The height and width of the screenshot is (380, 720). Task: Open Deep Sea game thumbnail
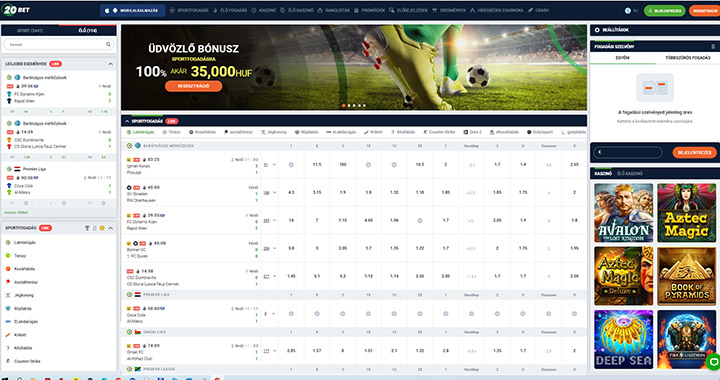[x=624, y=340]
